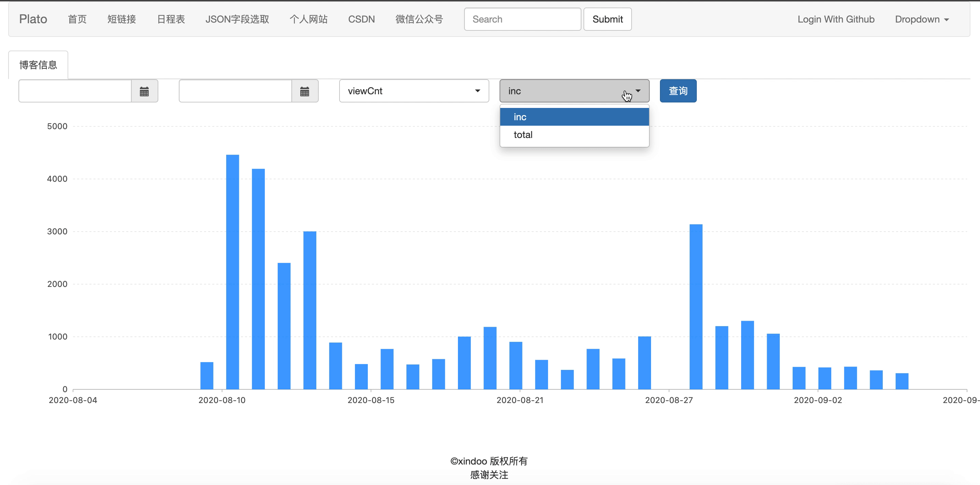Image resolution: width=980 pixels, height=485 pixels.
Task: Click the second date input field
Action: [235, 91]
